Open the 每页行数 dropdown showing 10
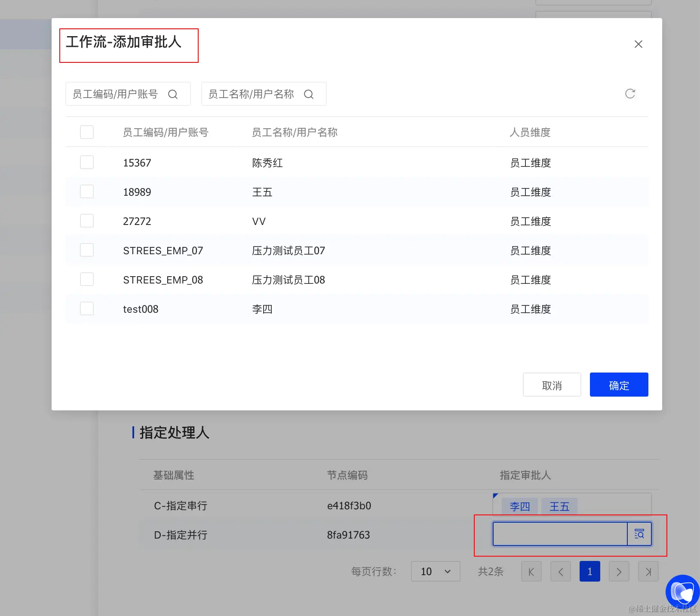Screen dimensions: 700x616 (x=436, y=571)
